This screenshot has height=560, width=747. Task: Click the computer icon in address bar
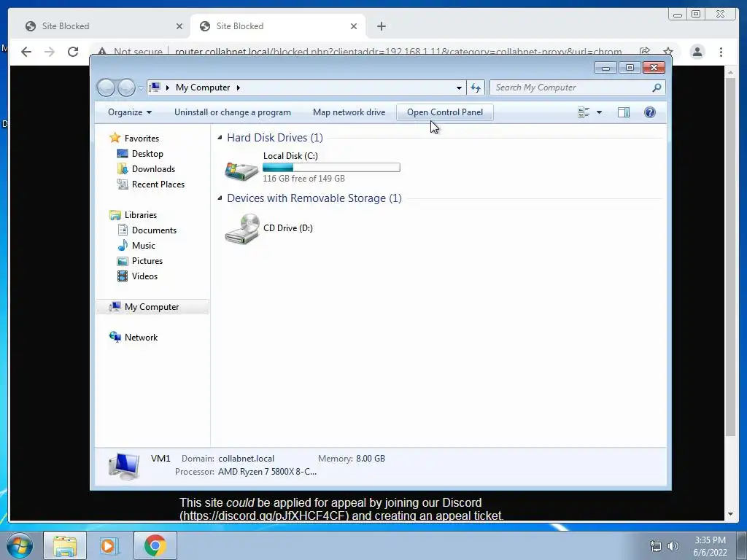click(x=155, y=87)
